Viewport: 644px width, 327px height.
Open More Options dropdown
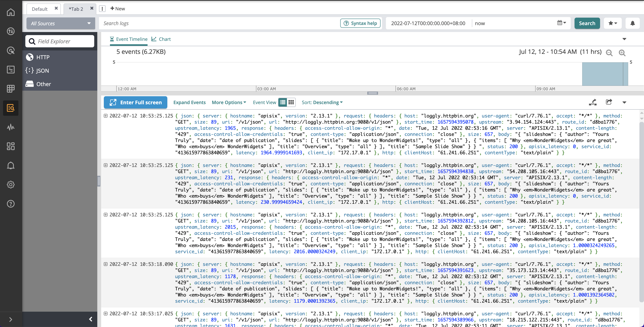click(x=229, y=102)
